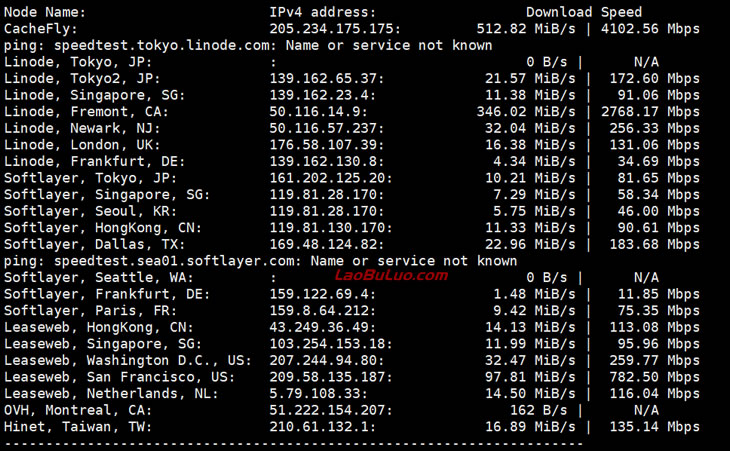This screenshot has height=451, width=730.
Task: Select IP address 205.234.175.175
Action: point(335,29)
